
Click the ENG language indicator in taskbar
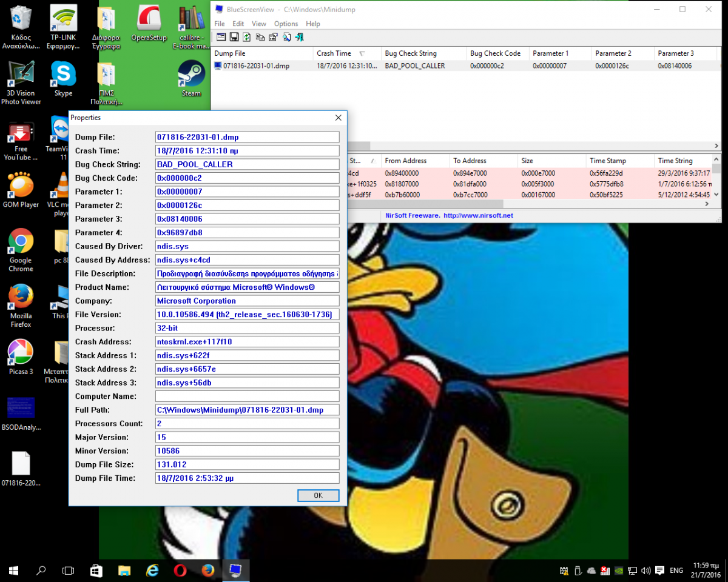pyautogui.click(x=676, y=570)
